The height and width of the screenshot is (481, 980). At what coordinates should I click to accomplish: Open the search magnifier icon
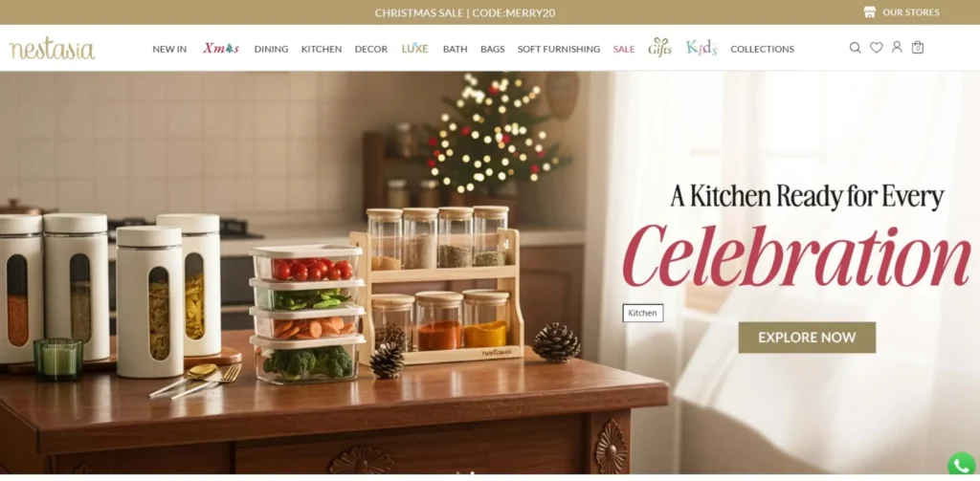pos(855,48)
